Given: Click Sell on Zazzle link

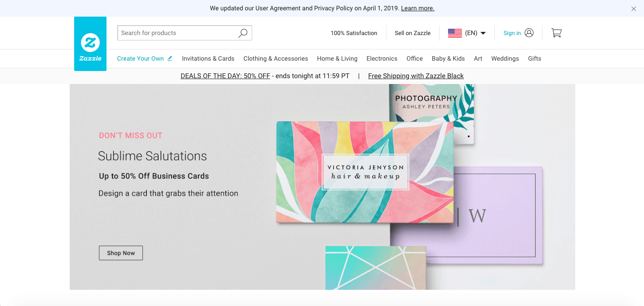Looking at the screenshot, I should (x=413, y=33).
